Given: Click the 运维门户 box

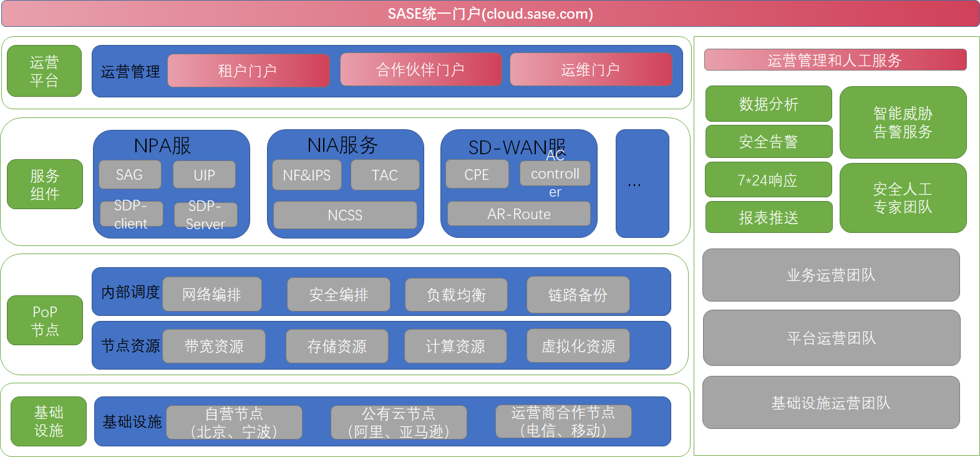Looking at the screenshot, I should coord(590,69).
